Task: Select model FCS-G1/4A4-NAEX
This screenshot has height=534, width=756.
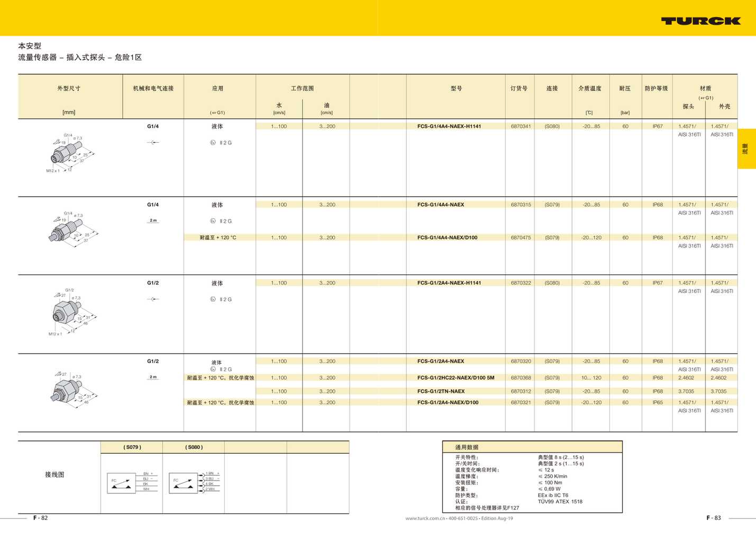Action: point(441,205)
